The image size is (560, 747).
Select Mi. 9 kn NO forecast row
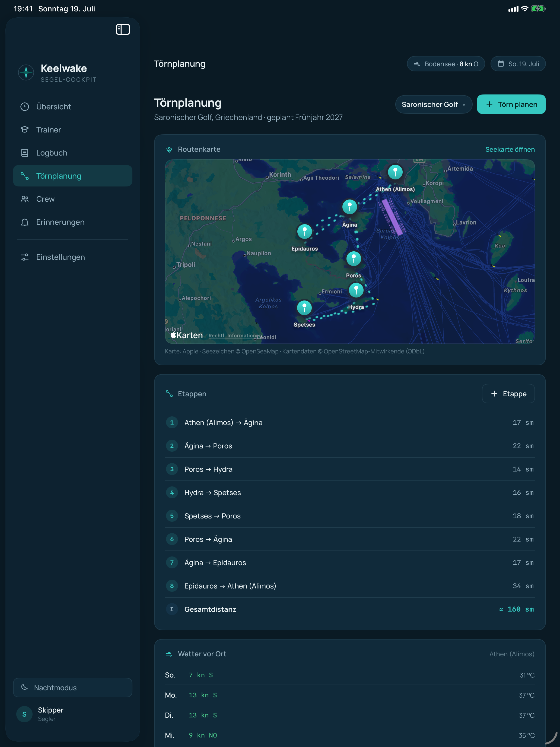click(350, 735)
